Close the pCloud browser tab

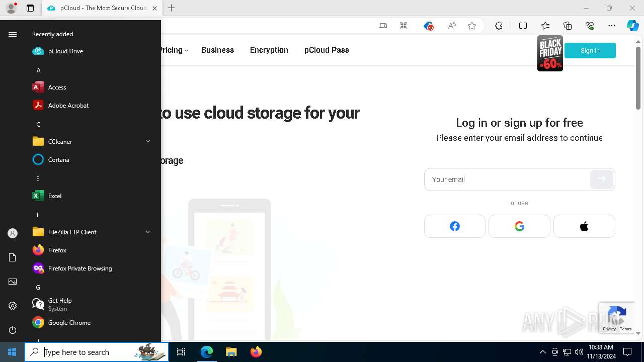[154, 8]
